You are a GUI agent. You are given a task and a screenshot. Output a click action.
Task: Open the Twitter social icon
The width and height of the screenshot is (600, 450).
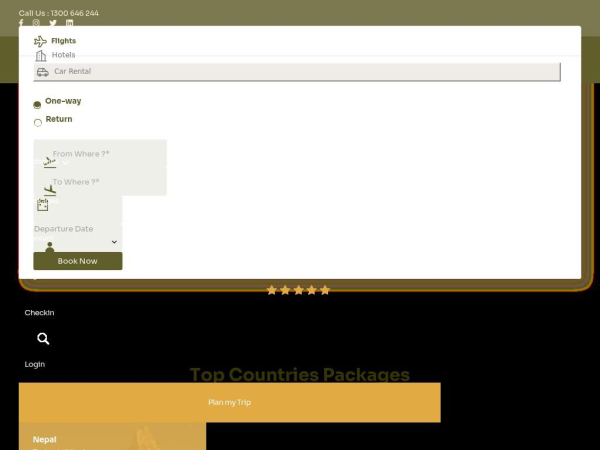click(53, 23)
